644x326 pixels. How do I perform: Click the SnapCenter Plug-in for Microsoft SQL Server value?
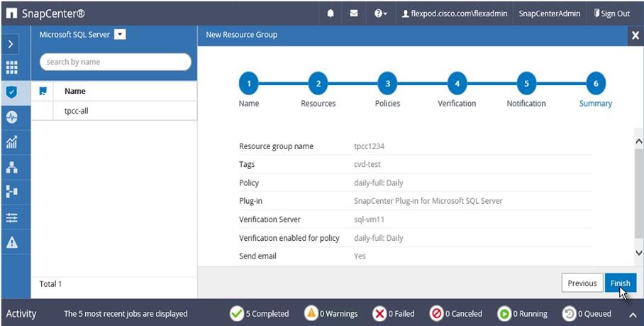[428, 201]
